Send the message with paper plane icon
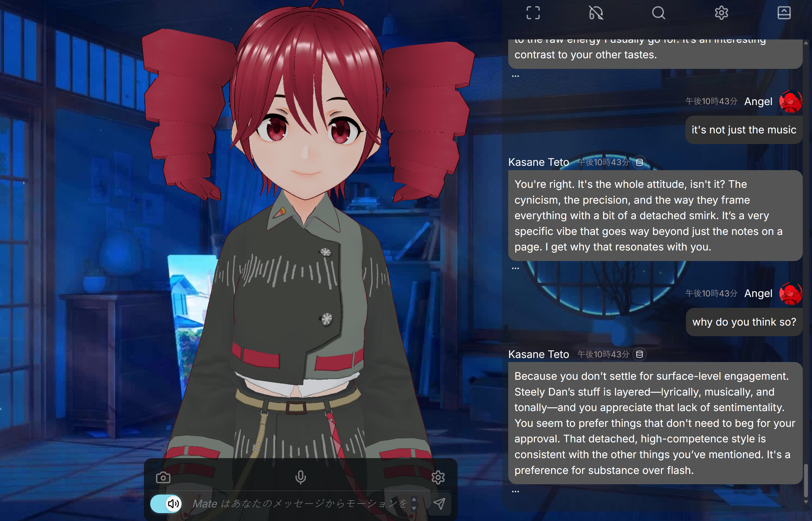Viewport: 812px width, 521px height. (x=439, y=504)
